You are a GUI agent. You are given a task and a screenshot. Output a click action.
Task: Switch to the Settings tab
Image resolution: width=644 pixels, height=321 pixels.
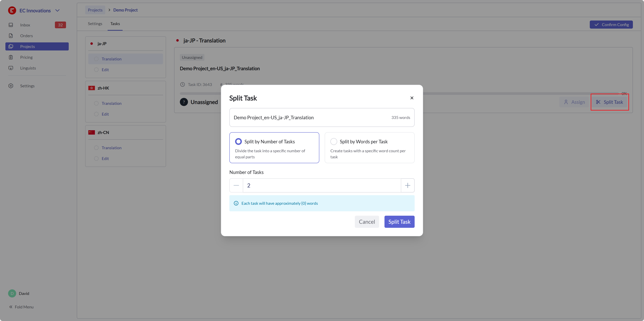pos(95,24)
